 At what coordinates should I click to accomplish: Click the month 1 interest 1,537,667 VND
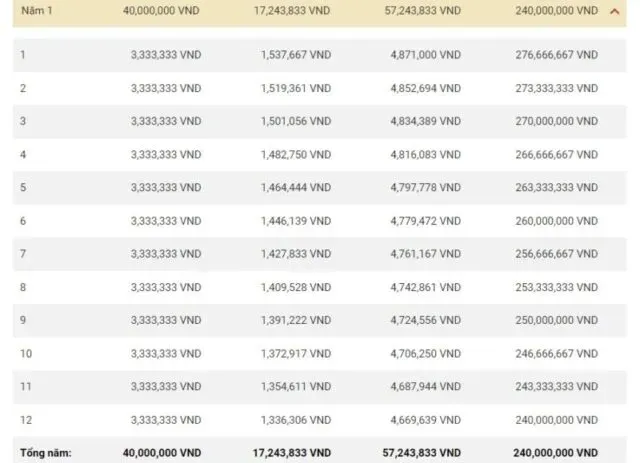coord(294,53)
